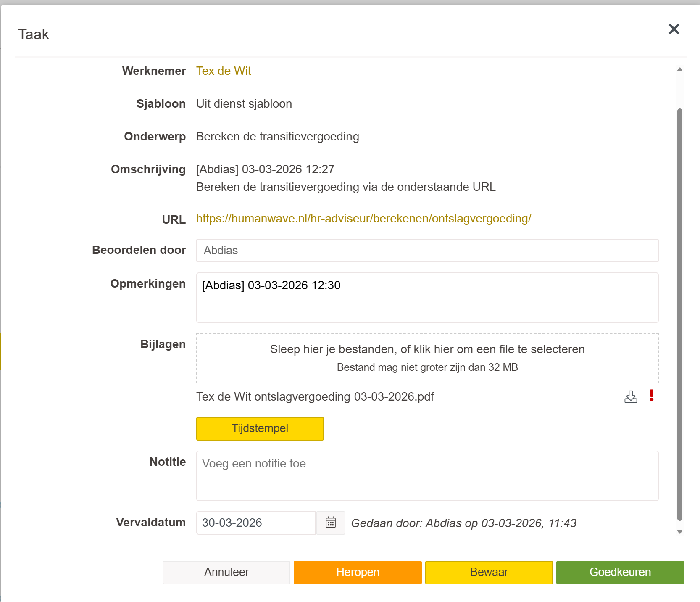Screen dimensions: 700x602
Task: Save the task with Bewaar
Action: click(489, 572)
